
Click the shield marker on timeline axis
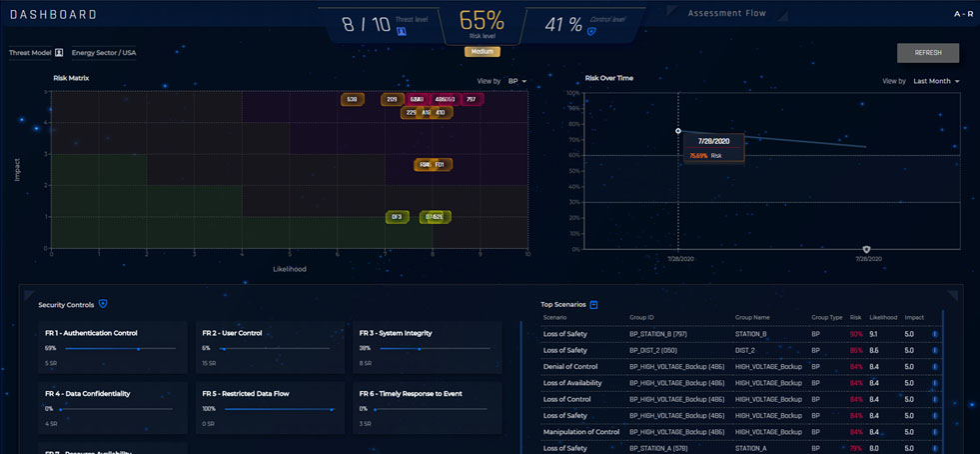coord(866,249)
